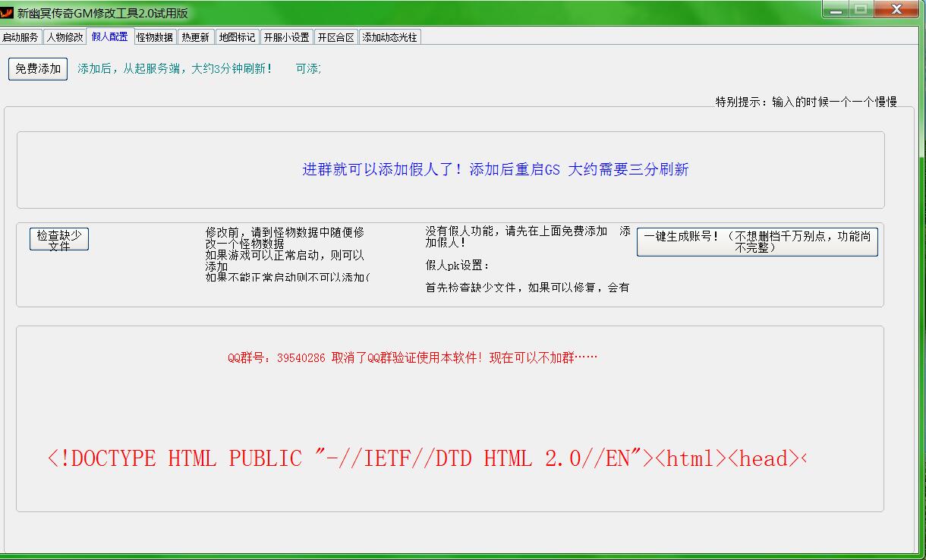Click the 特别提示 hint text
Viewport: 926px width, 560px height.
805,102
